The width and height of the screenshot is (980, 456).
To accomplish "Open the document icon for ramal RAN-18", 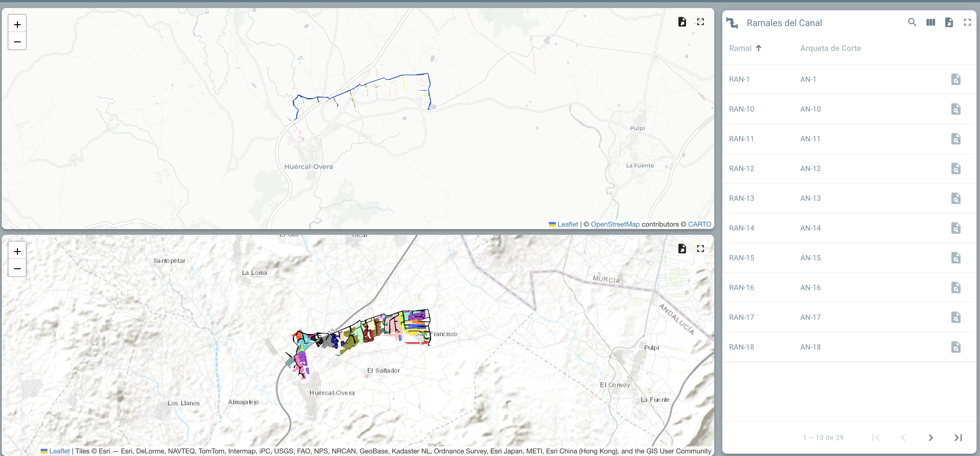I will (x=956, y=347).
